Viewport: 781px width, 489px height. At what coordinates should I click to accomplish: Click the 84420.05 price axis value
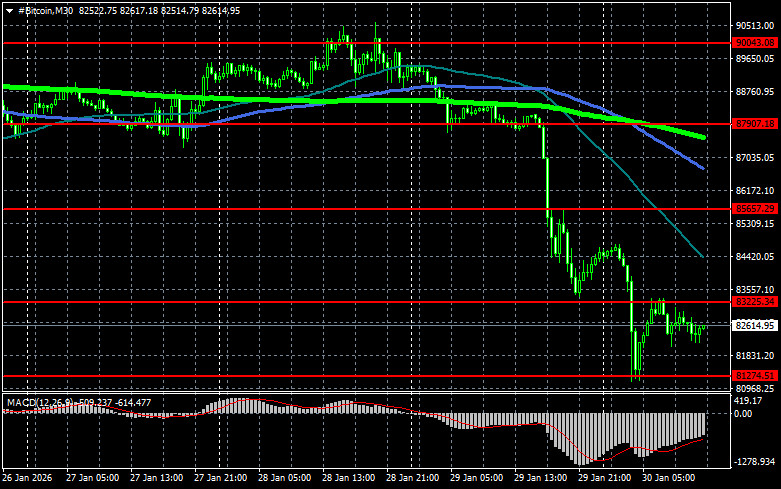pyautogui.click(x=755, y=257)
